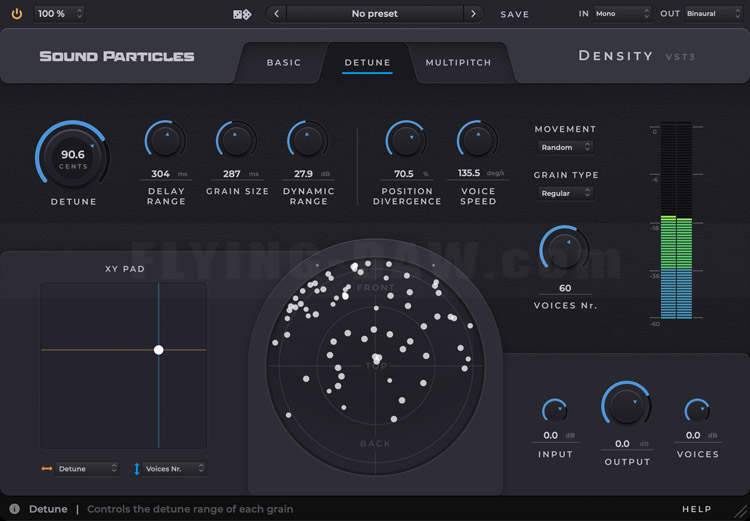Open the IN Mono format dropdown
Viewport: 750px width, 521px height.
[x=622, y=14]
